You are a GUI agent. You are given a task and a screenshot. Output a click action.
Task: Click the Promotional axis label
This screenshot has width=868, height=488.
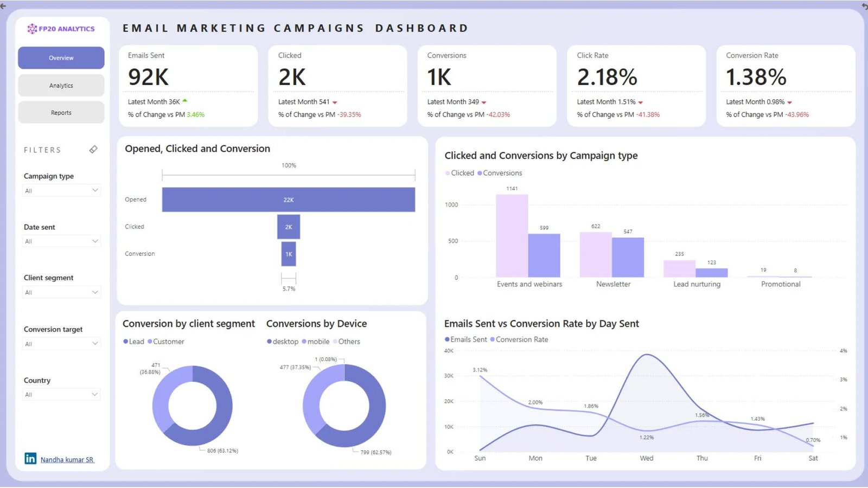coord(781,284)
